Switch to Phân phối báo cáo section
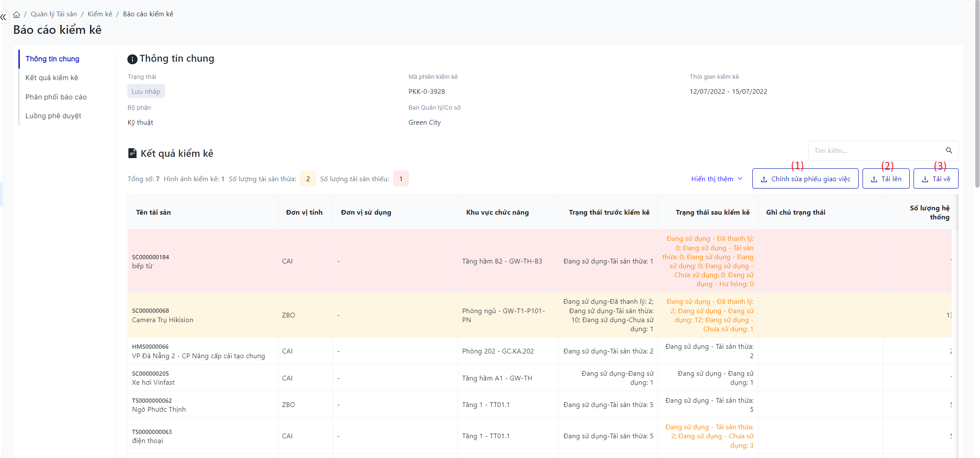The width and height of the screenshot is (980, 458). 56,97
